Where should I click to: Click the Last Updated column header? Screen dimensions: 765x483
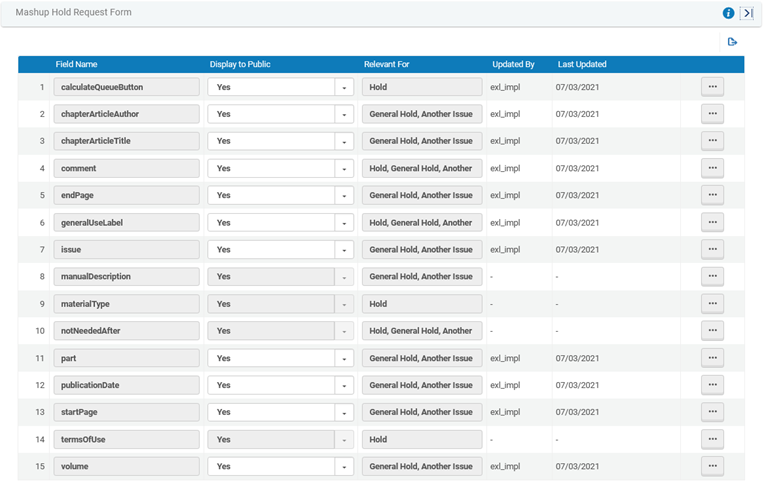[x=582, y=64]
